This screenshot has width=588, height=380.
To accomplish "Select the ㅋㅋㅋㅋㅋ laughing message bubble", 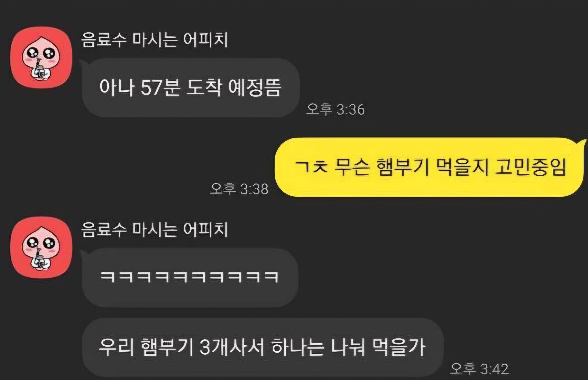I will pyautogui.click(x=190, y=277).
